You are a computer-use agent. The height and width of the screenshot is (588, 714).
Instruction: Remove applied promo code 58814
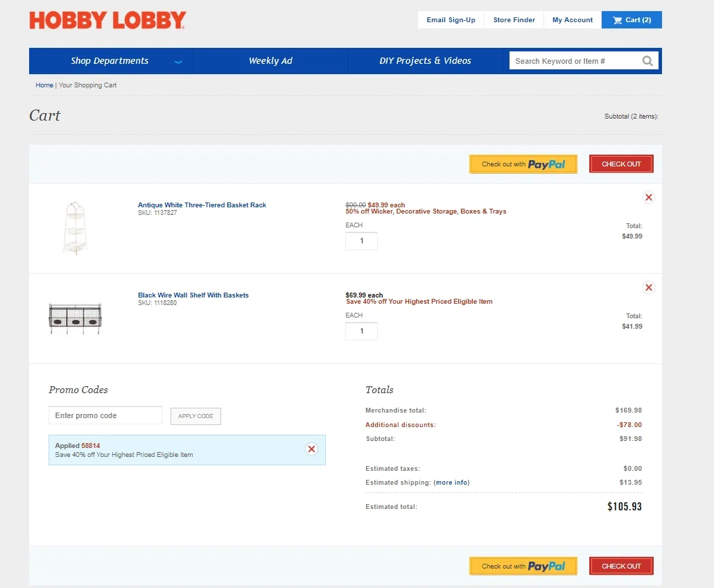pyautogui.click(x=311, y=449)
